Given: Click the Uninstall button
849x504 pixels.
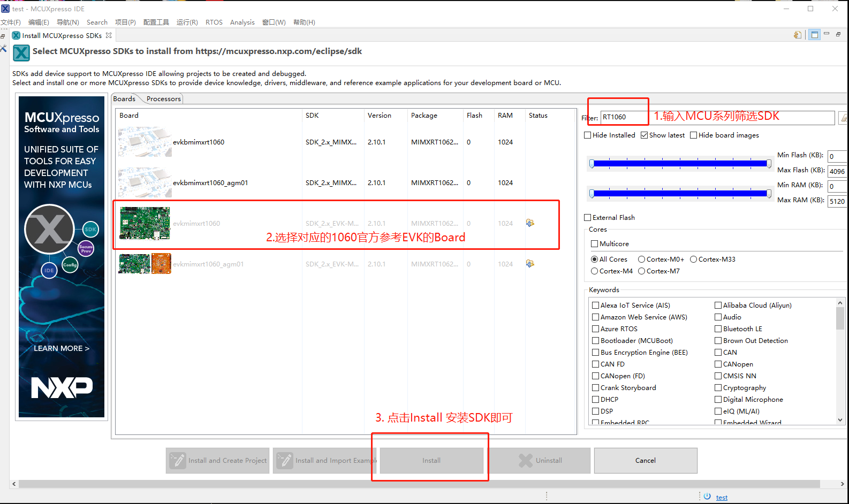Looking at the screenshot, I should click(x=539, y=461).
